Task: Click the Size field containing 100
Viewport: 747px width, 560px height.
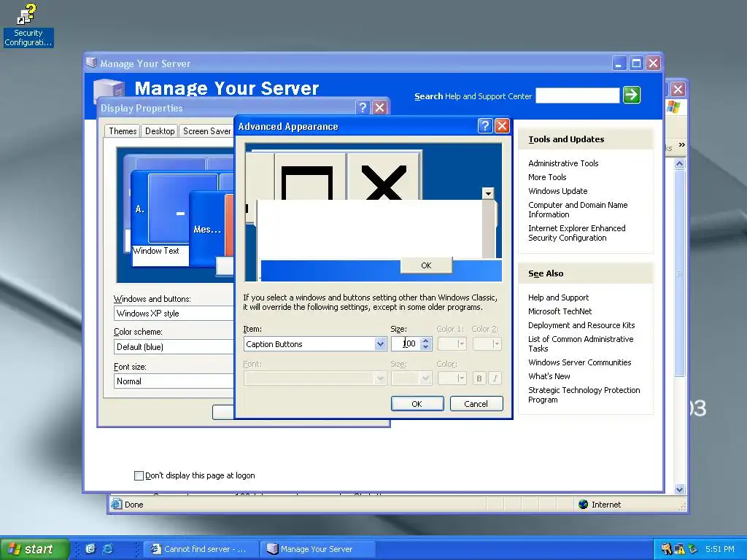Action: tap(406, 344)
